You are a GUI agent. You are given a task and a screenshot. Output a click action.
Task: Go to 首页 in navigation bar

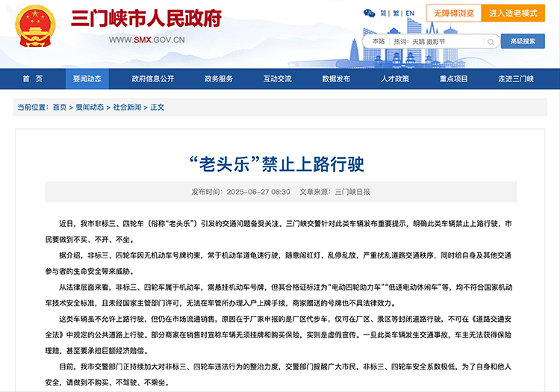(33, 79)
